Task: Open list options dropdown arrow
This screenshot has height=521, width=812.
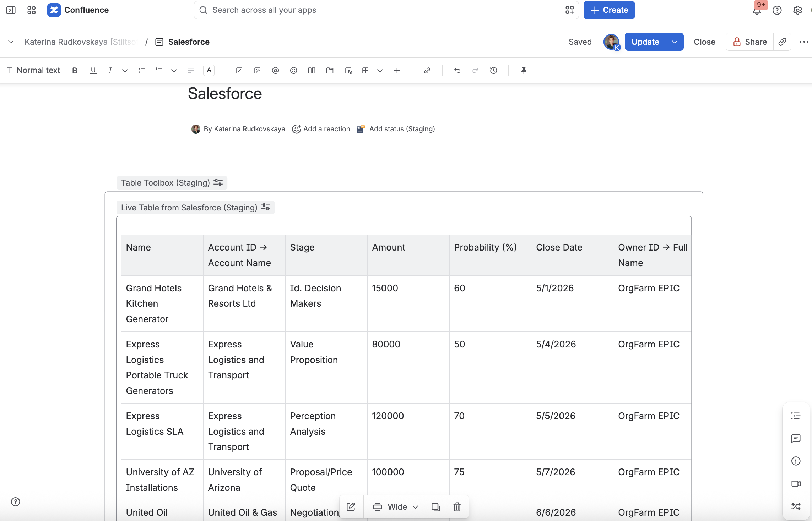Action: 174,71
